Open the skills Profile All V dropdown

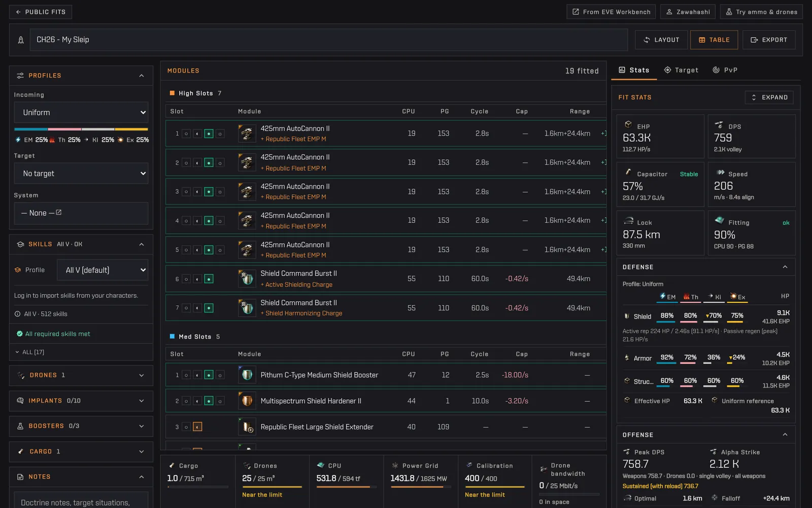coord(103,270)
